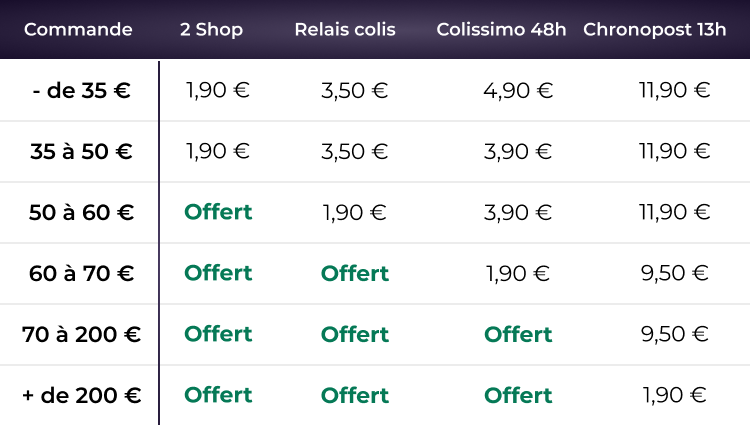Image resolution: width=750 pixels, height=425 pixels.
Task: Click Colissimo 1,90 € price
Action: [x=517, y=273]
